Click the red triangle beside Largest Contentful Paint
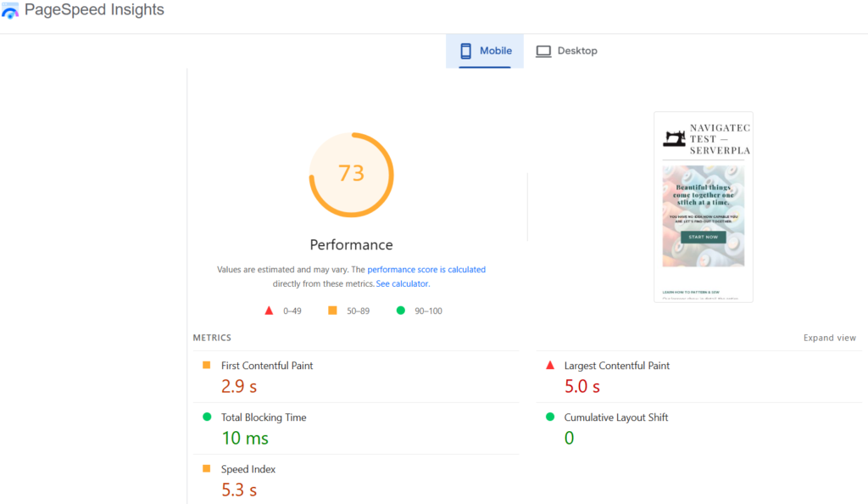868x504 pixels. click(x=550, y=365)
